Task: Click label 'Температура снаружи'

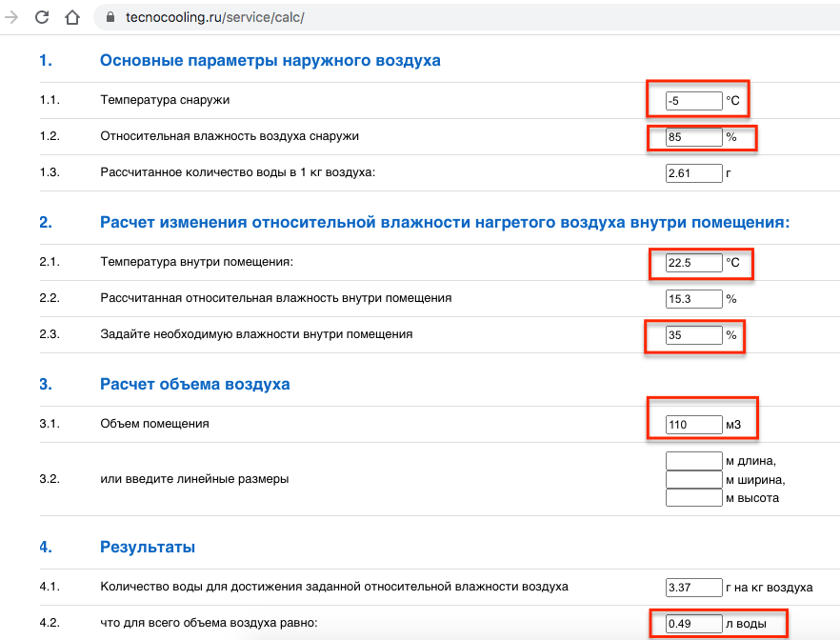Action: tap(165, 100)
